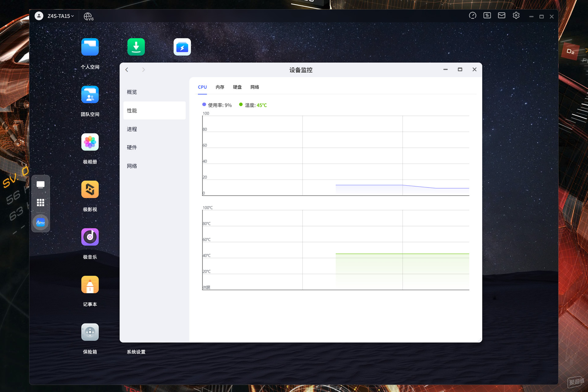The image size is (588, 392).
Task: Click the IPv6 globe network icon
Action: coord(89,16)
